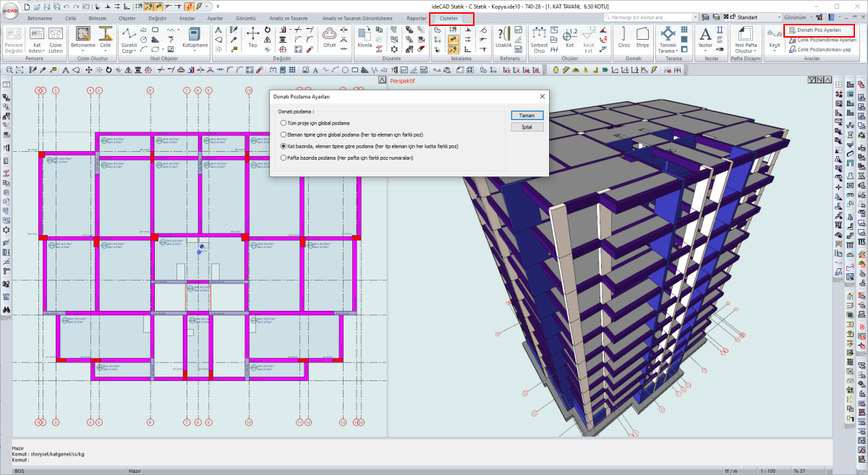Click the Betonarme drawing creation icon
Viewport: 868px width, 475px height.
[x=82, y=35]
